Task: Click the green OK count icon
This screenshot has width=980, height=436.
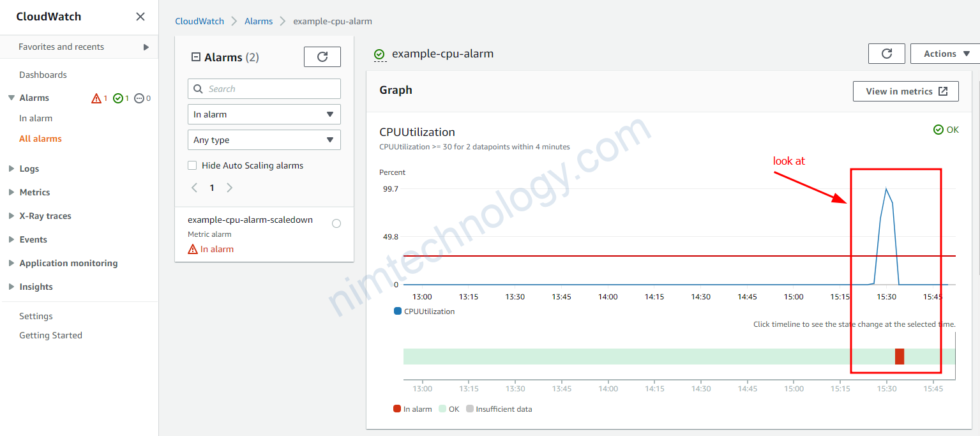Action: pos(117,98)
